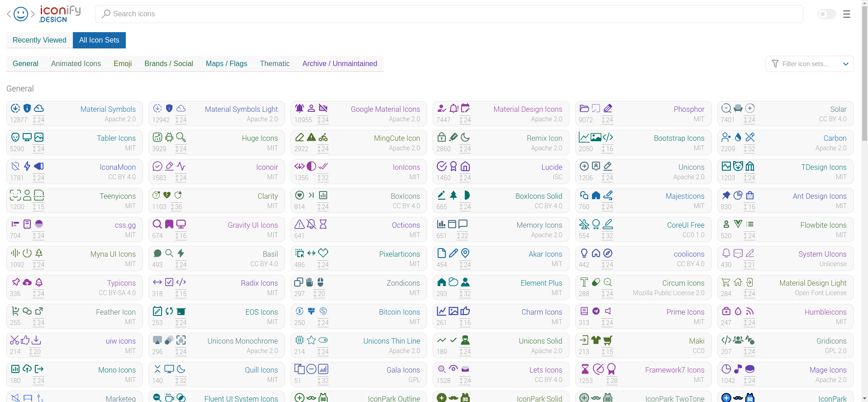Click the mouse icon in Zondicons card

click(x=320, y=282)
